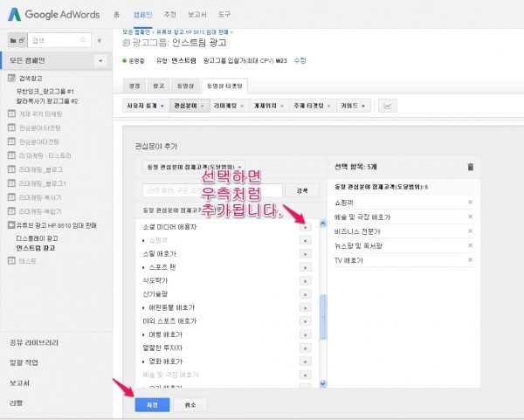
Task: Open the 캠페인 menu item
Action: (143, 14)
